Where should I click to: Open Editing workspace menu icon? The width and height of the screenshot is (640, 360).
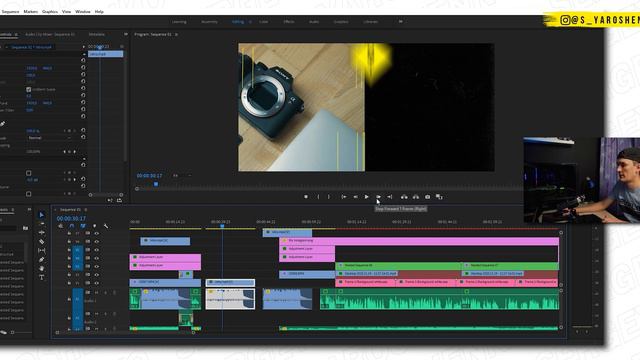[250, 22]
